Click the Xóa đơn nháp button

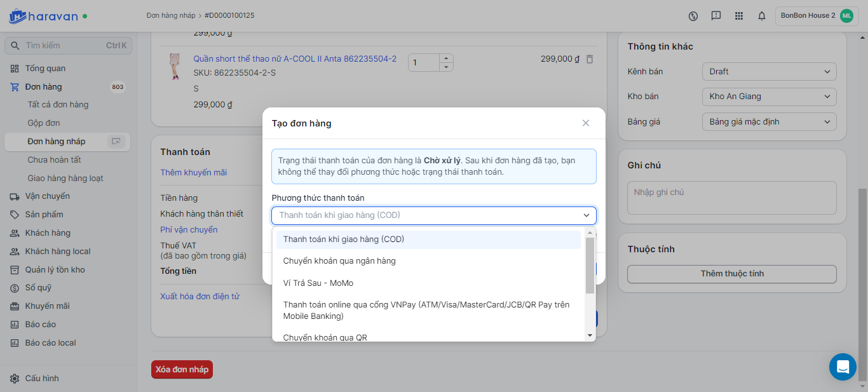click(182, 369)
